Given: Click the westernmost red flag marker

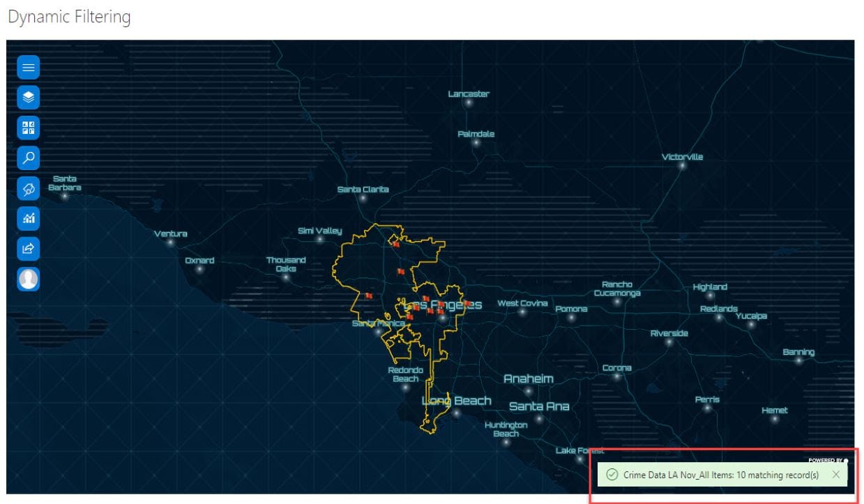Looking at the screenshot, I should tap(369, 296).
